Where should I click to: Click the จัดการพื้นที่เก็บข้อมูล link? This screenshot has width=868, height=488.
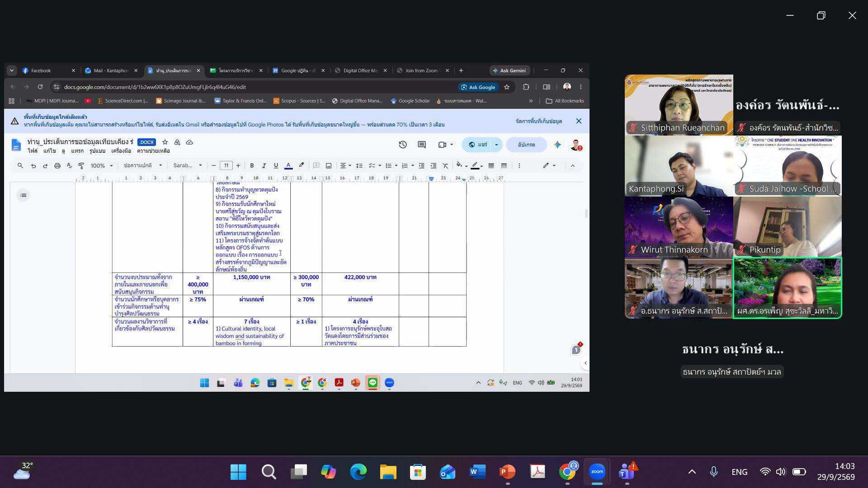tap(539, 121)
